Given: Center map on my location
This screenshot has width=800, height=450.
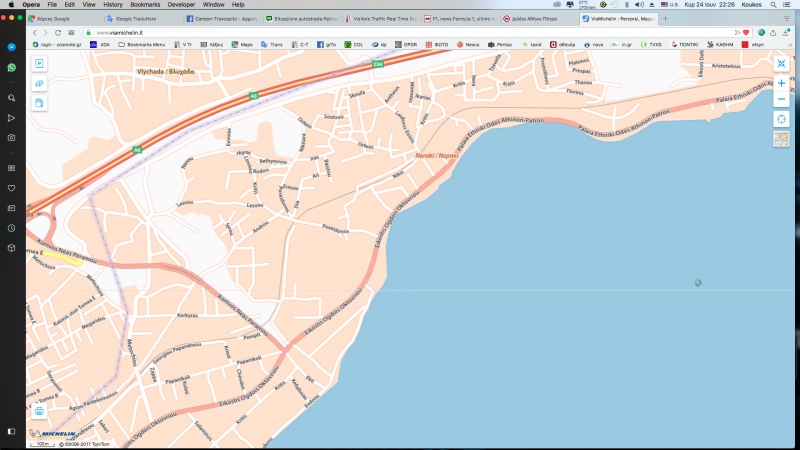Looking at the screenshot, I should 781,119.
